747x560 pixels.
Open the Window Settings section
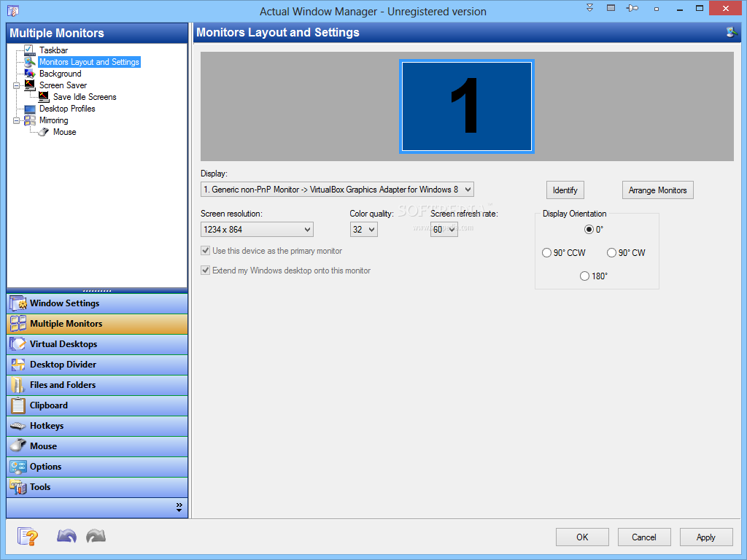(97, 303)
